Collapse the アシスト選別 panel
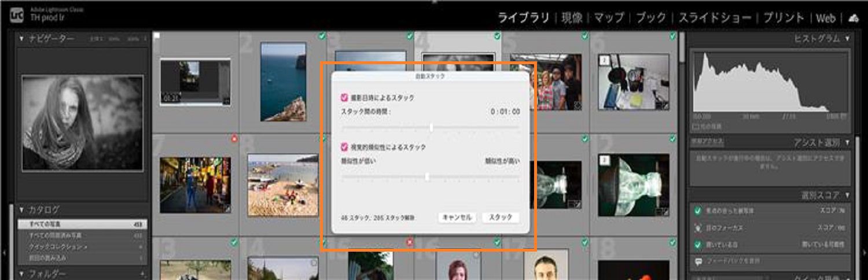This screenshot has height=280, width=868. pos(847,142)
